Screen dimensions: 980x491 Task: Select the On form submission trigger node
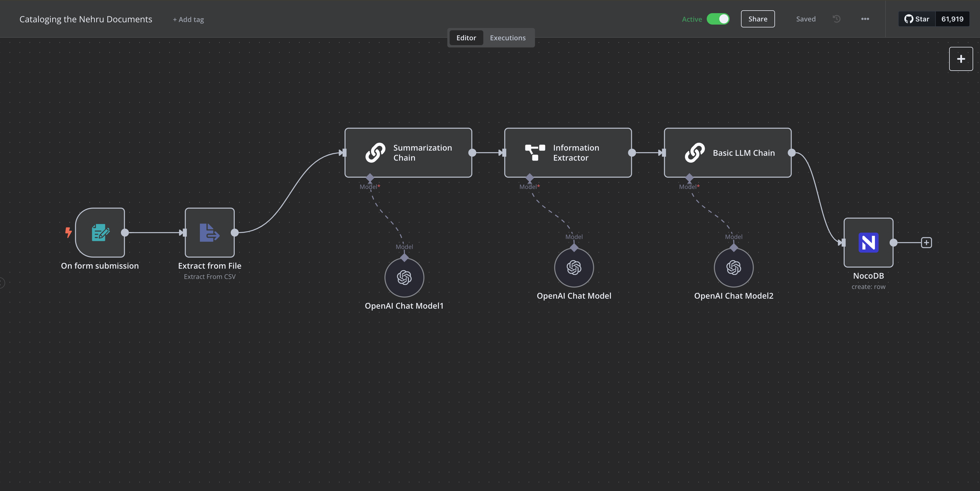click(100, 233)
